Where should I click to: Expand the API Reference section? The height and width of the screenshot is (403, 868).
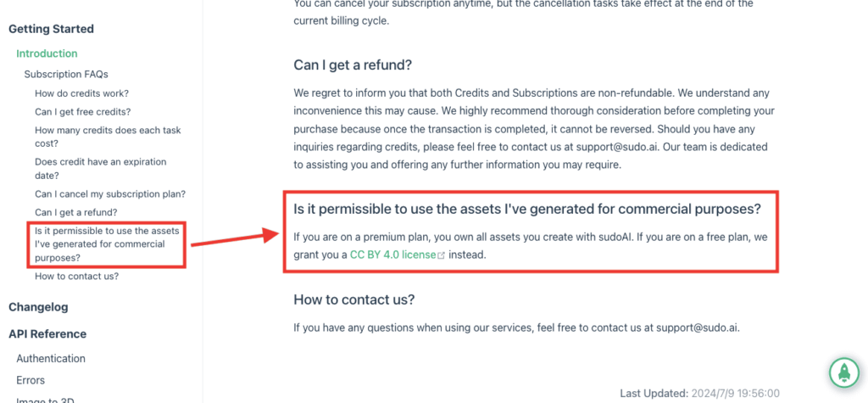pyautogui.click(x=47, y=334)
